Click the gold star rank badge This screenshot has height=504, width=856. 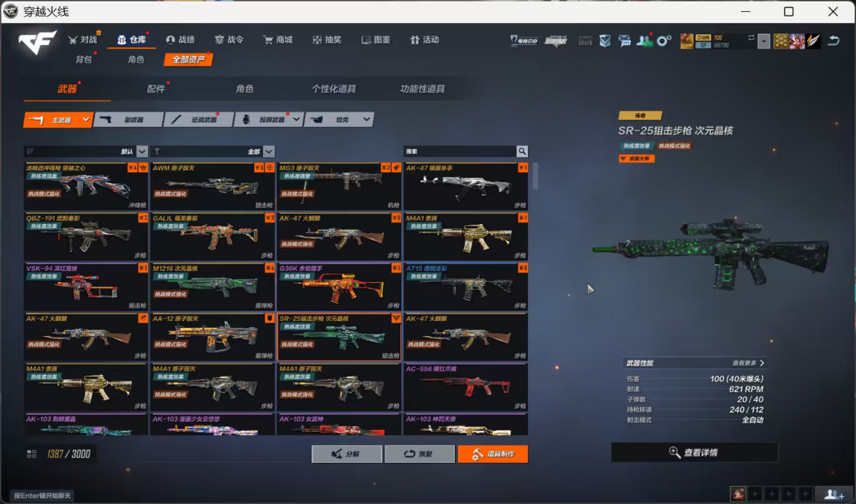click(x=781, y=41)
